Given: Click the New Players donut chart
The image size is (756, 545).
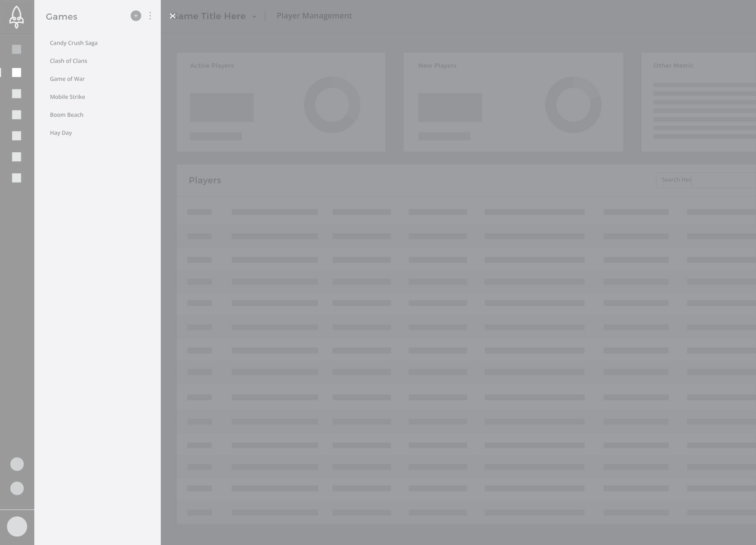Looking at the screenshot, I should point(573,105).
